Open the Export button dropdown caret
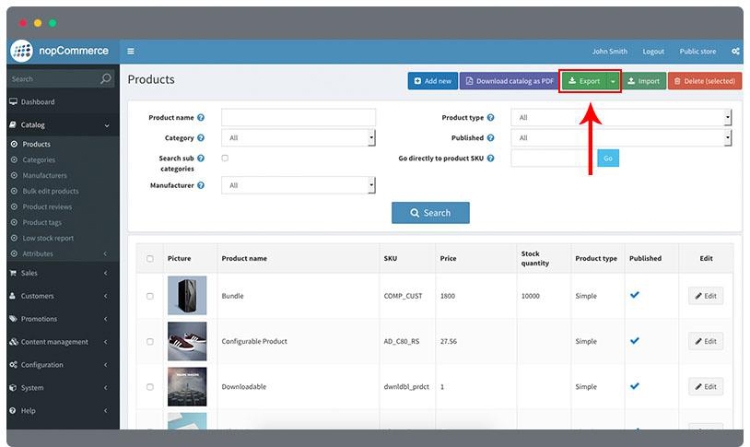 click(613, 81)
